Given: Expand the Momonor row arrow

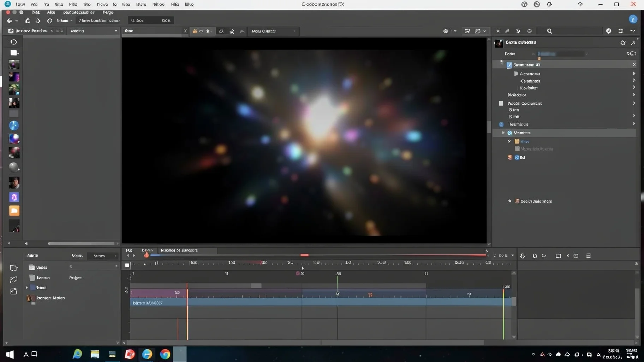Looking at the screenshot, I should click(634, 124).
